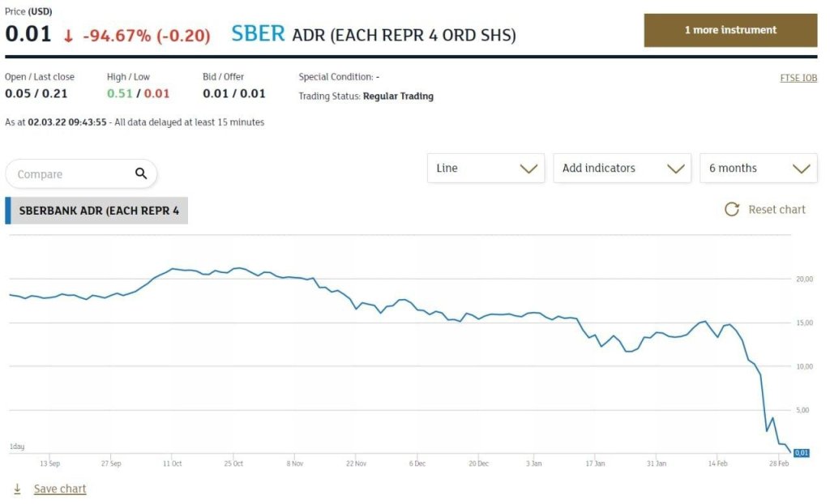Open the 6 months range dropdown
Image resolution: width=830 pixels, height=504 pixels.
pos(758,169)
